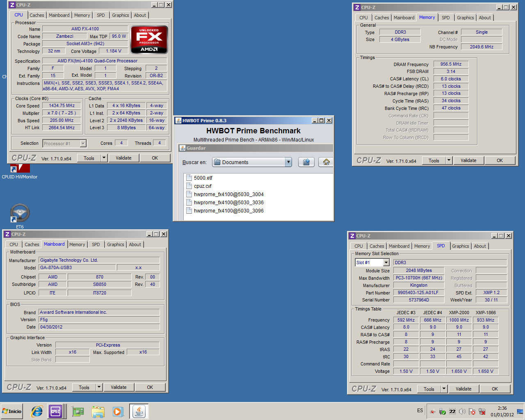525x420 pixels.
Task: Expand the Tools arrow in the CPU tab window
Action: (x=104, y=158)
